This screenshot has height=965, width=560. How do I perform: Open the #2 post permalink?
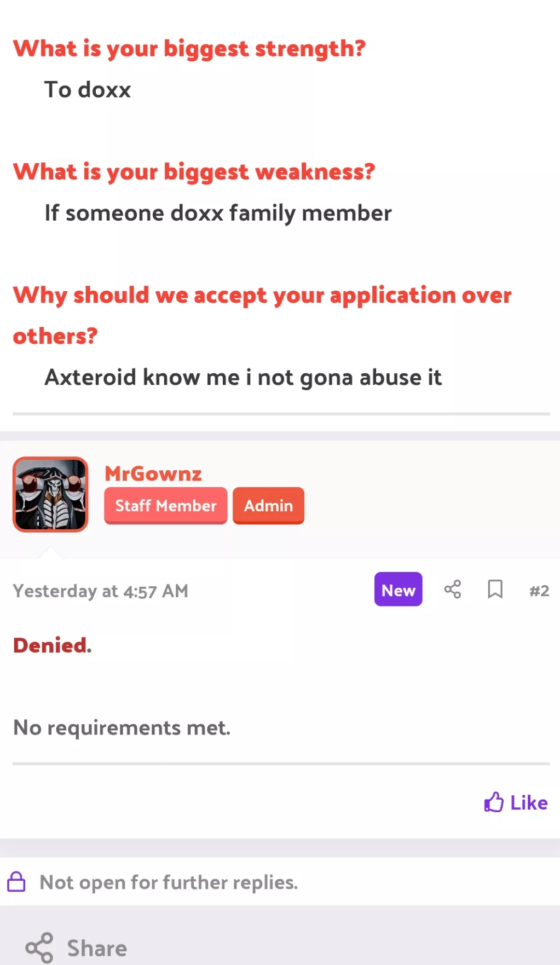tap(539, 591)
